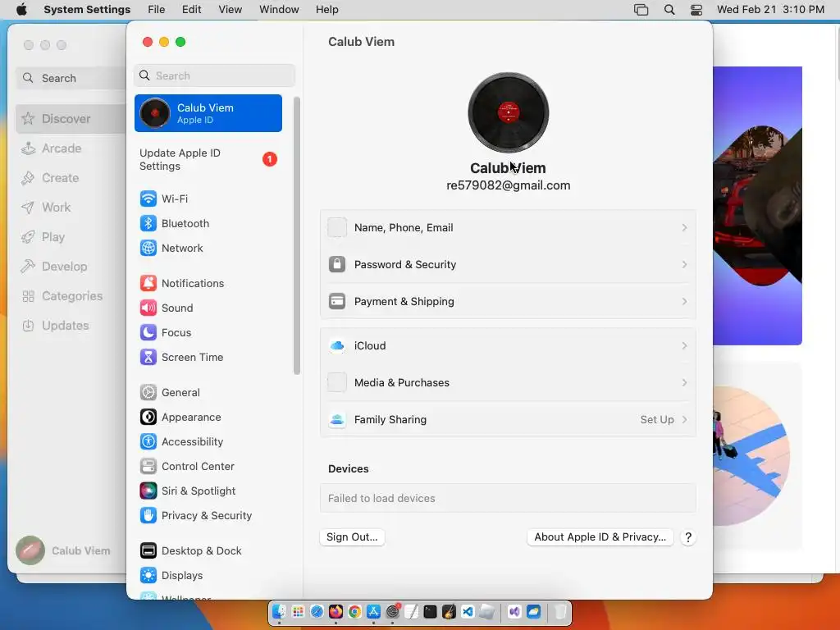Click App Store search field
840x630 pixels.
click(71, 78)
